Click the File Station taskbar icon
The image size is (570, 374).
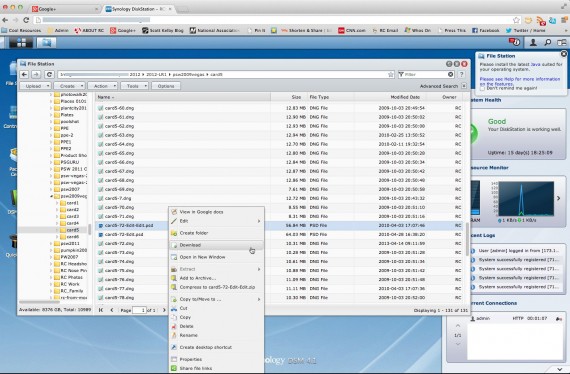46,43
